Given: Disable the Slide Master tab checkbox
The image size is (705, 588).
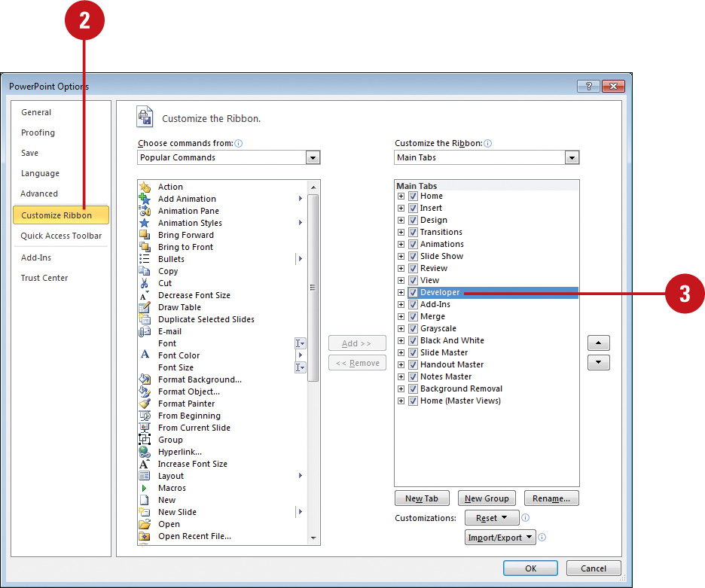Looking at the screenshot, I should (413, 352).
